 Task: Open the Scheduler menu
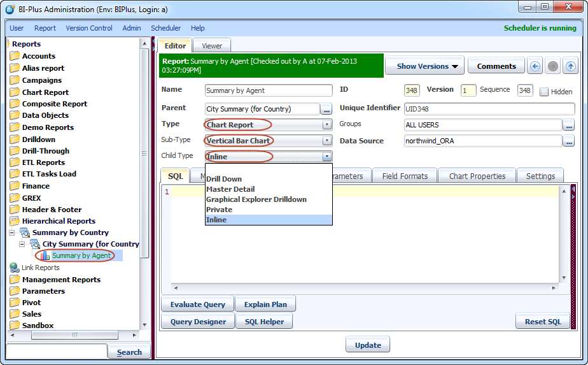pos(165,28)
